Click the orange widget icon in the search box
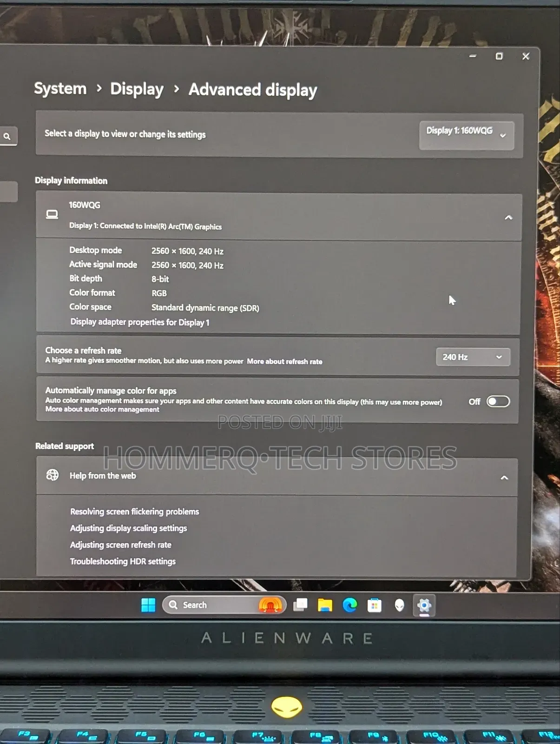The height and width of the screenshot is (744, 560). 270,605
